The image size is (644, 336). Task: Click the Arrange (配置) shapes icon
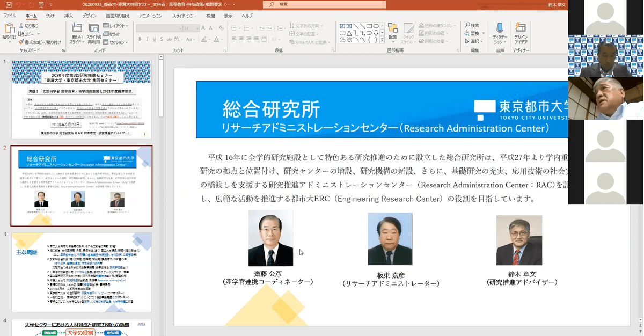[x=393, y=31]
